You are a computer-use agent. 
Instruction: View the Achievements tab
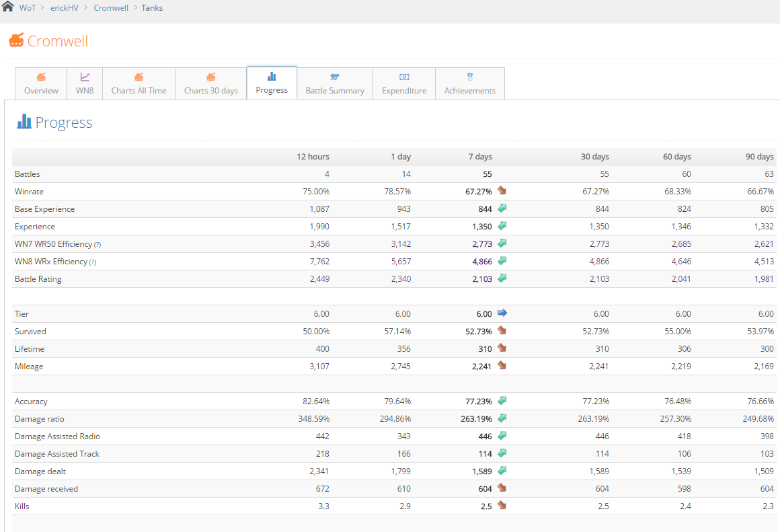[x=470, y=84]
